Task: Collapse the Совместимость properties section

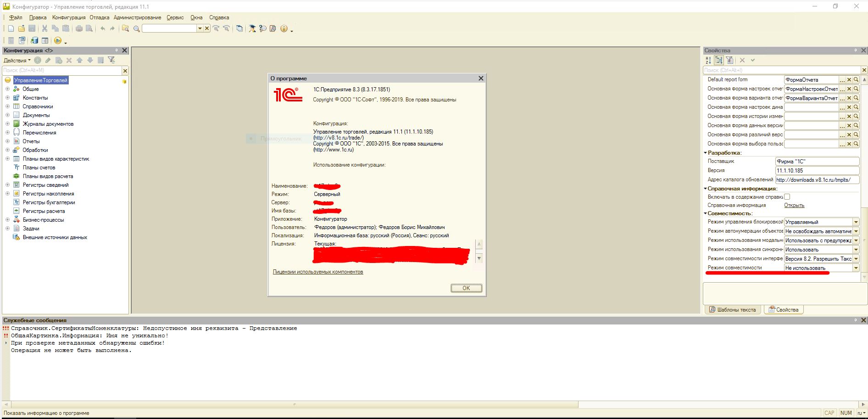Action: [706, 213]
